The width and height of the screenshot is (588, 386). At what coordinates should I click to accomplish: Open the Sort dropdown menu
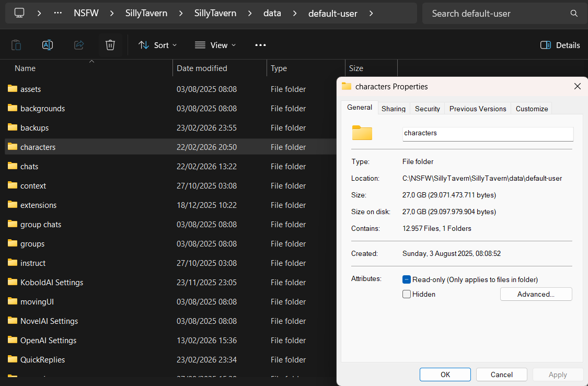pyautogui.click(x=157, y=45)
